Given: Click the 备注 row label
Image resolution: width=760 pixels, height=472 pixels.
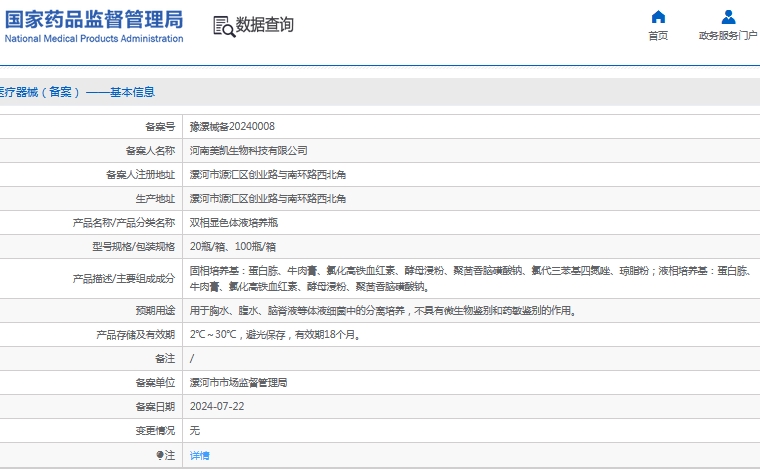Looking at the screenshot, I should pyautogui.click(x=165, y=359).
